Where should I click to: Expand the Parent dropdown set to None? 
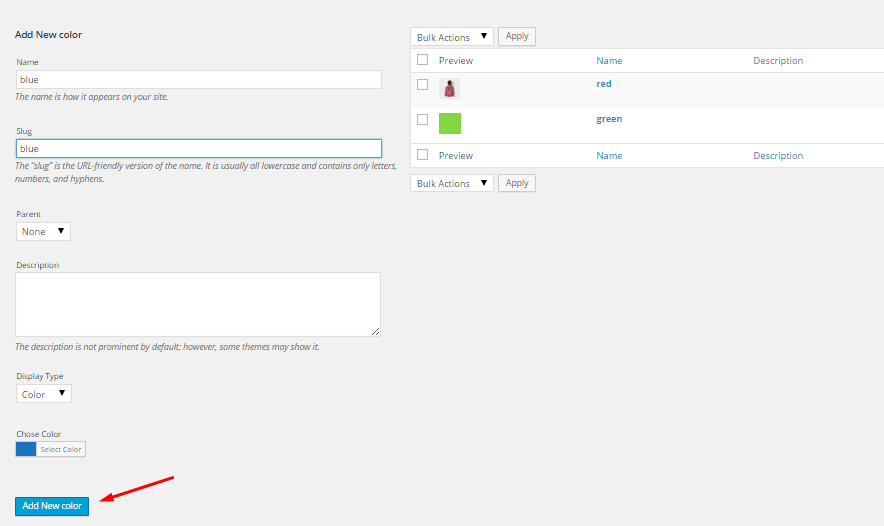point(44,231)
